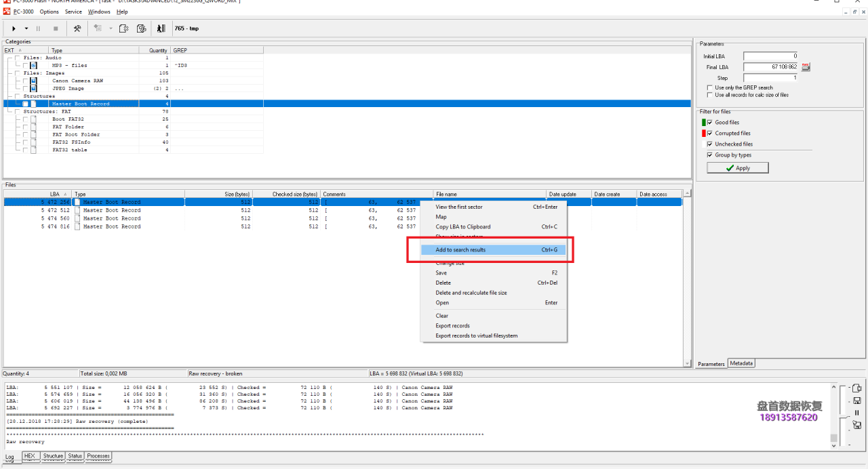The image size is (868, 469).
Task: Click the icon beside the Final LBA field
Action: click(x=806, y=67)
